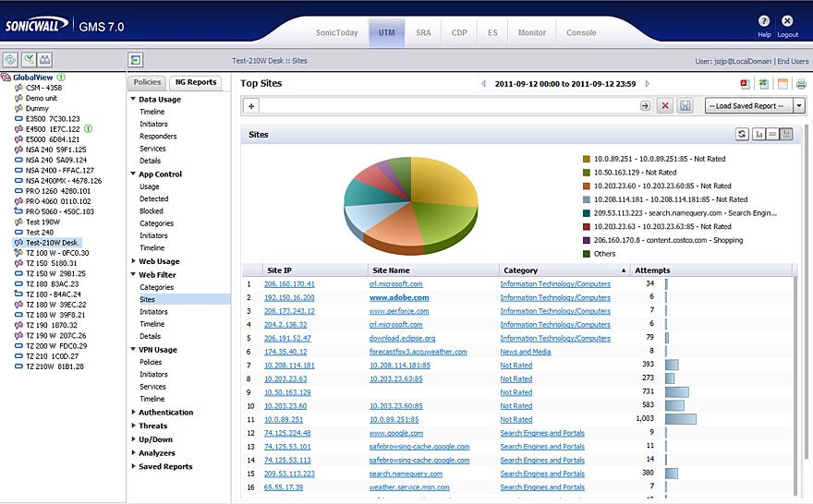Open the Blocked report under App Control
The image size is (813, 504).
coord(151,210)
